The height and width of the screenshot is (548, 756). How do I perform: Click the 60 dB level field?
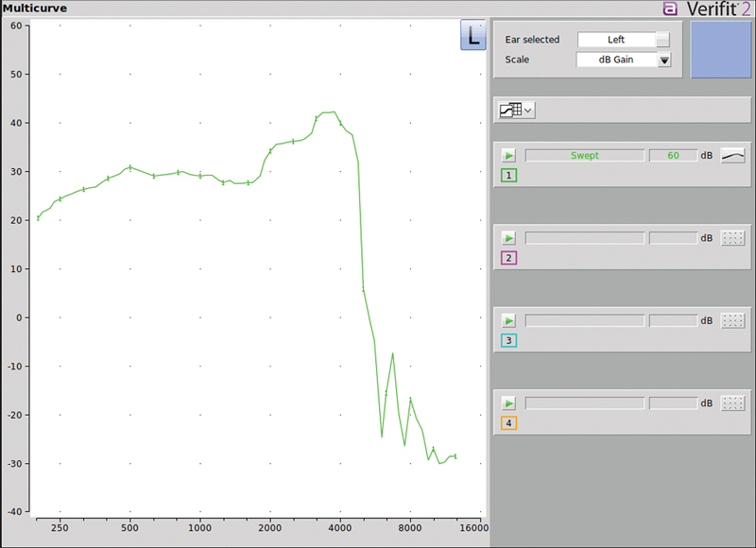(x=673, y=156)
